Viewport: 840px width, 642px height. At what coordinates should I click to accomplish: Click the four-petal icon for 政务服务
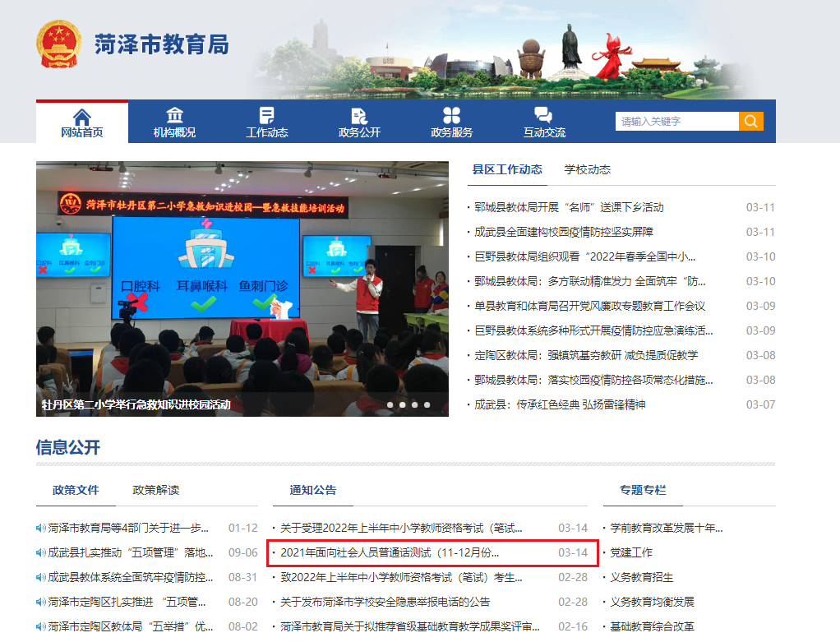(x=451, y=115)
